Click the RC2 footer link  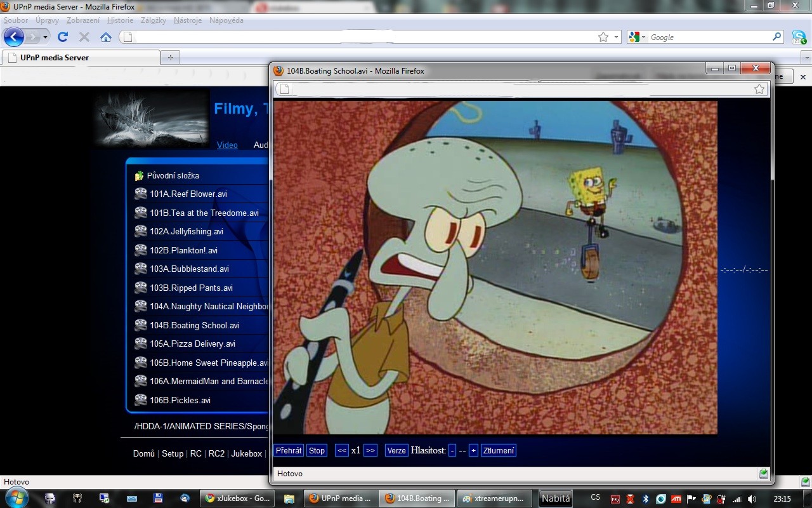click(217, 453)
